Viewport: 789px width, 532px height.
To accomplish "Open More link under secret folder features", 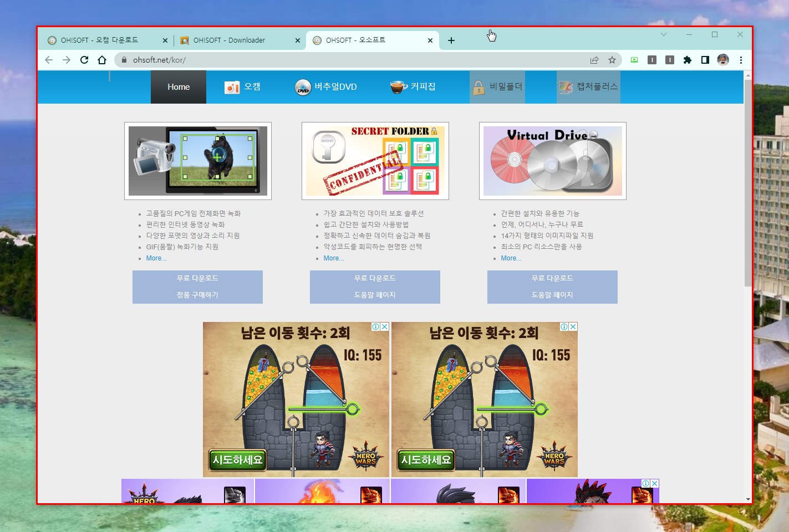I will coord(334,258).
